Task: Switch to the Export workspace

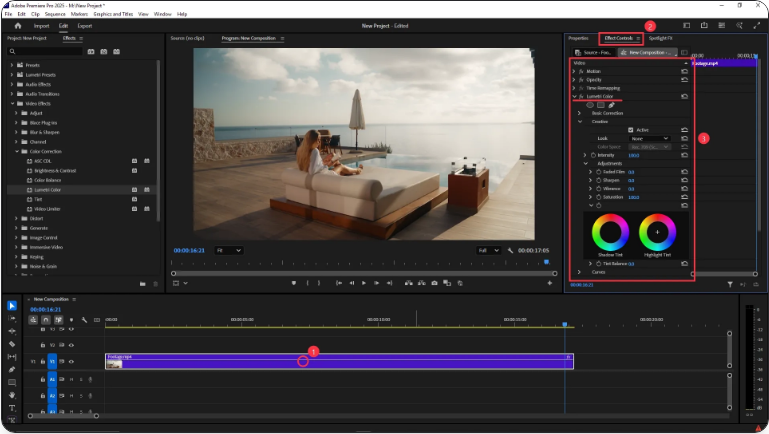Action: tap(85, 26)
